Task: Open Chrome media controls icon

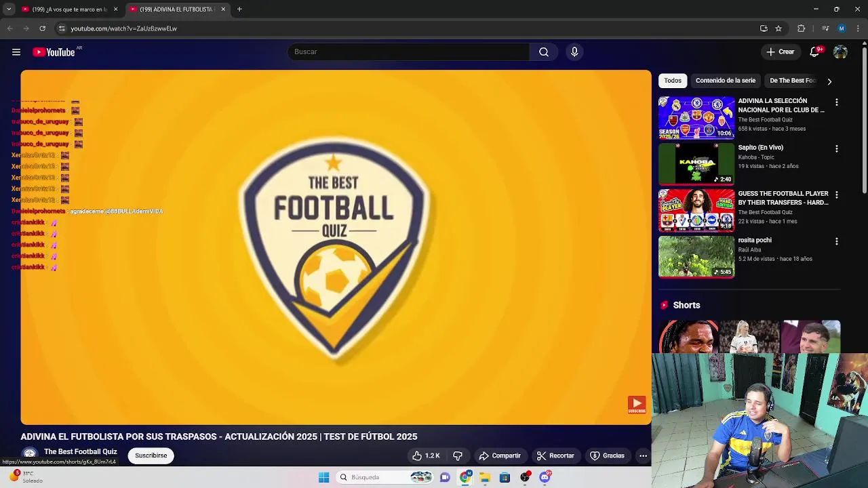Action: click(825, 28)
